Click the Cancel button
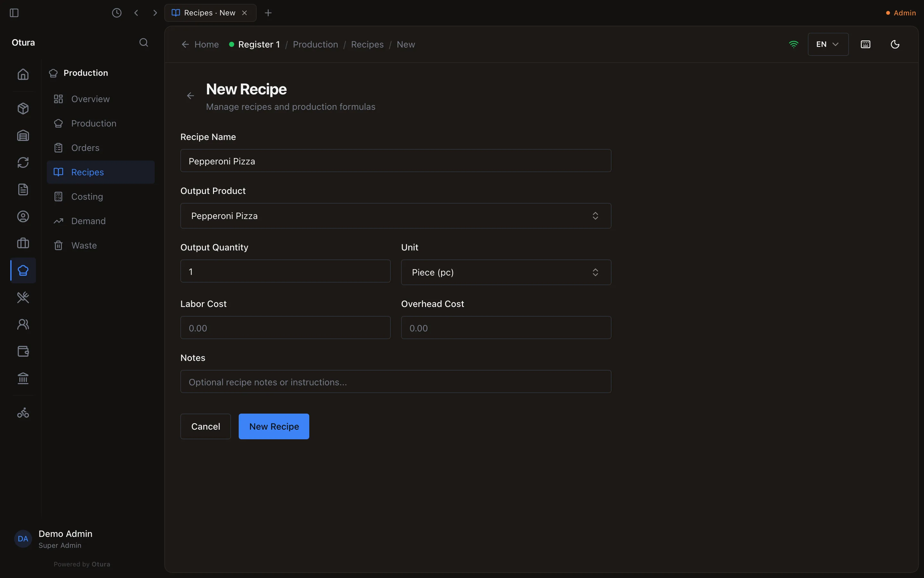This screenshot has width=924, height=578. (205, 426)
